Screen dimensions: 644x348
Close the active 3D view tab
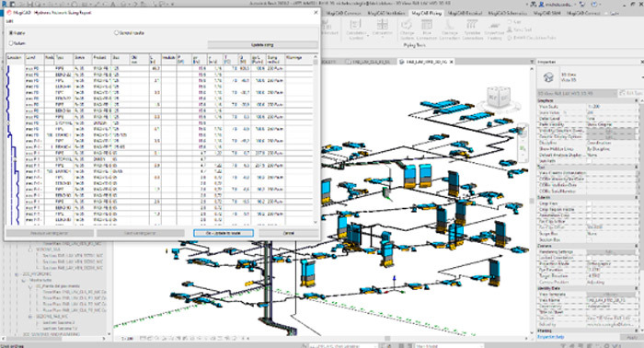[451, 62]
